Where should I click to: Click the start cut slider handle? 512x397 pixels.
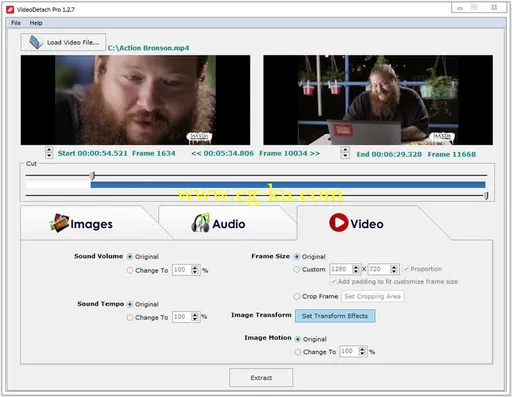tap(93, 175)
